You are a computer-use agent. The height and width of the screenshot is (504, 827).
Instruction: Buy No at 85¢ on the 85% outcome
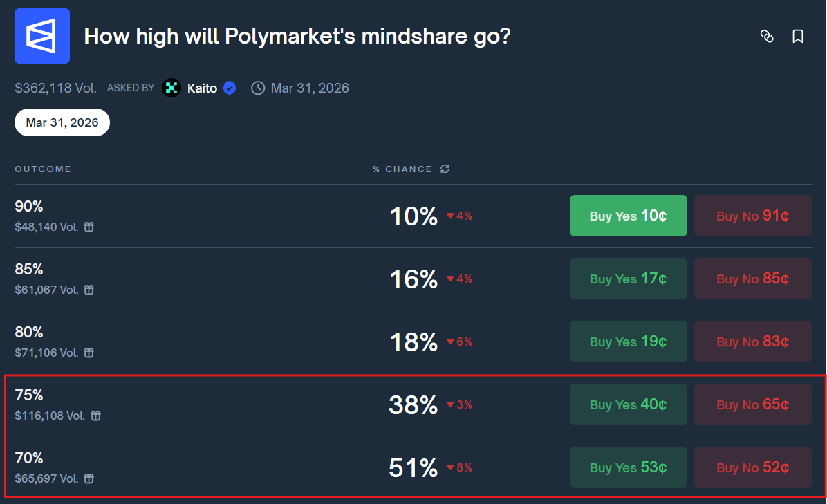752,279
